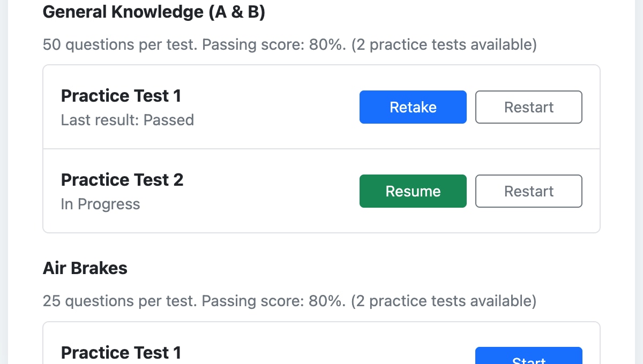Screen dimensions: 643x364
Task: Click the 'In Progress' status label
Action: [x=100, y=204]
